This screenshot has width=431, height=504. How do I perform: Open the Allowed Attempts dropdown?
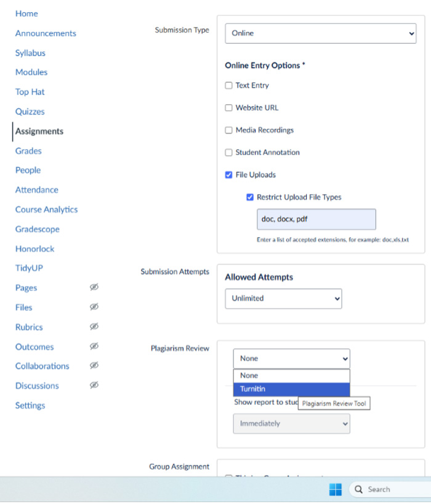coord(283,298)
